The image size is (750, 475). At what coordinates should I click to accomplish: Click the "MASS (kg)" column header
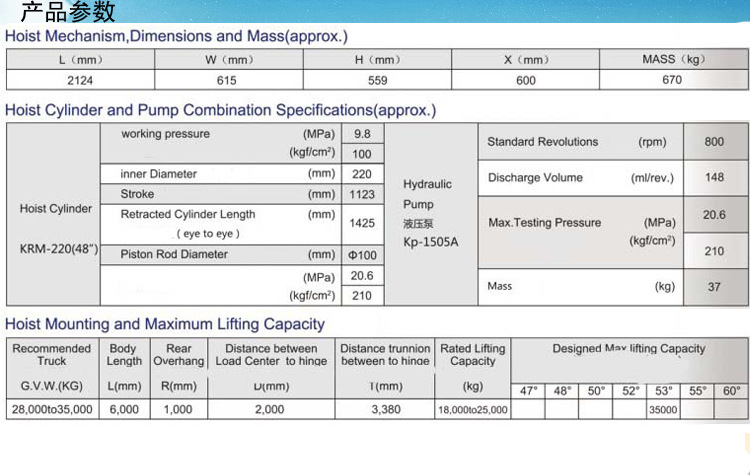click(x=673, y=59)
